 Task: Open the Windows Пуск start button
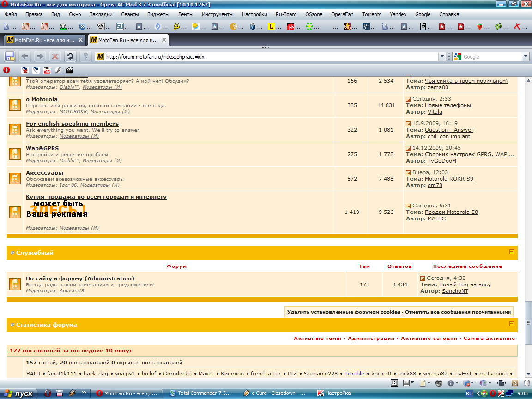click(20, 393)
